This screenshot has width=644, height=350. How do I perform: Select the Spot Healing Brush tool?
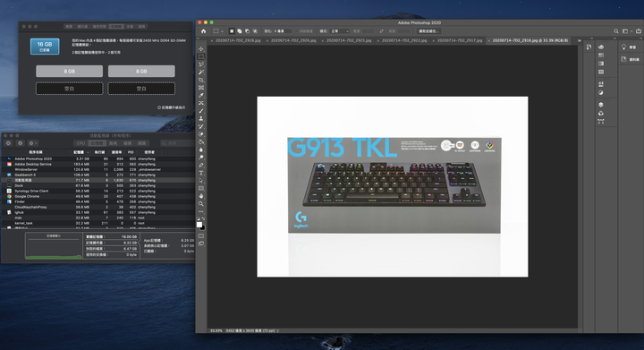[201, 103]
